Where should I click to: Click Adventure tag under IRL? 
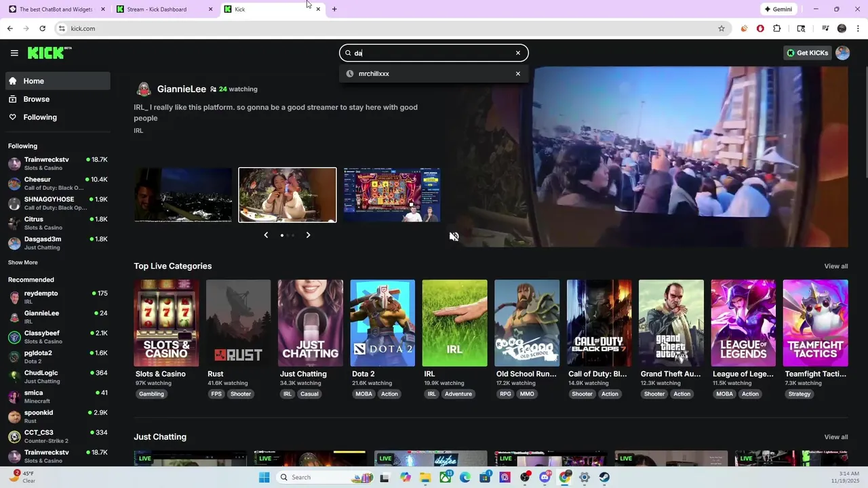click(458, 394)
